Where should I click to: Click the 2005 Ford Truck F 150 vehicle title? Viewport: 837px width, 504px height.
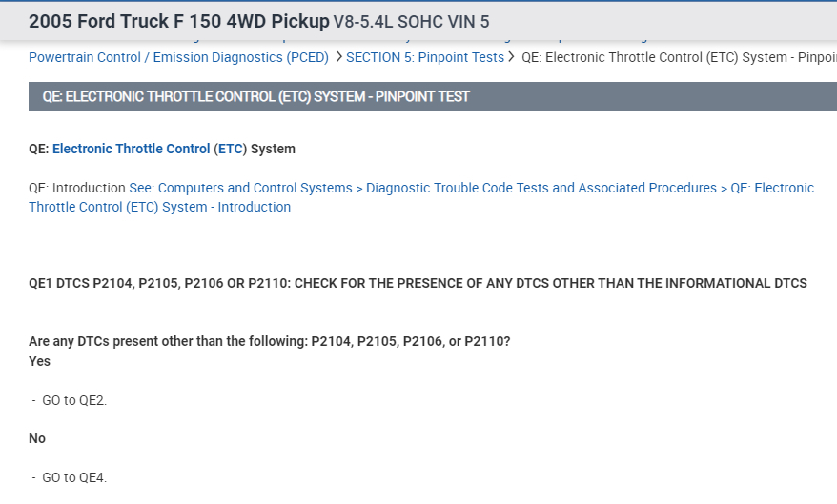(178, 21)
